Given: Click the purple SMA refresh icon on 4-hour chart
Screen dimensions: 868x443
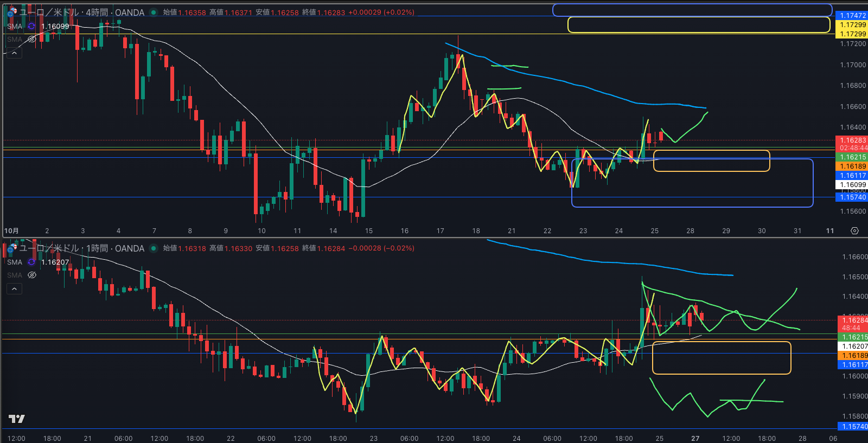Looking at the screenshot, I should pos(31,26).
